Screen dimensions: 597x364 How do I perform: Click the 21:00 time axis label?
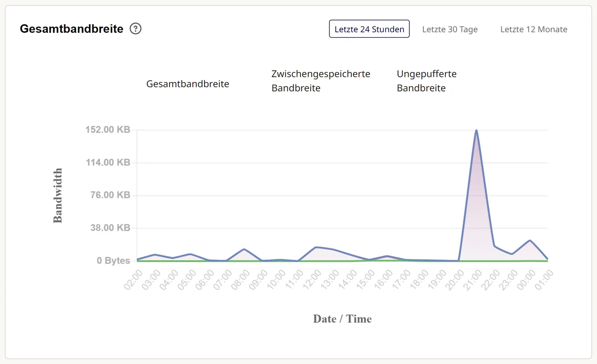473,279
